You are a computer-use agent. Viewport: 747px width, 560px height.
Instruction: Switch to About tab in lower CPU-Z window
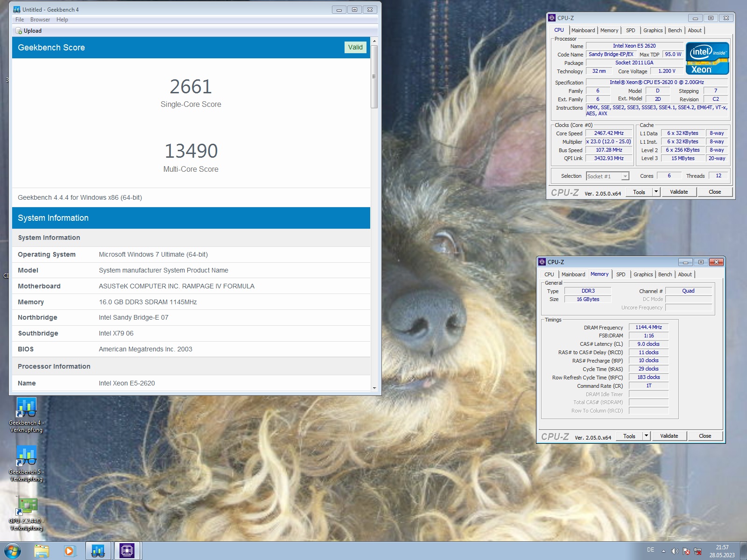point(685,274)
